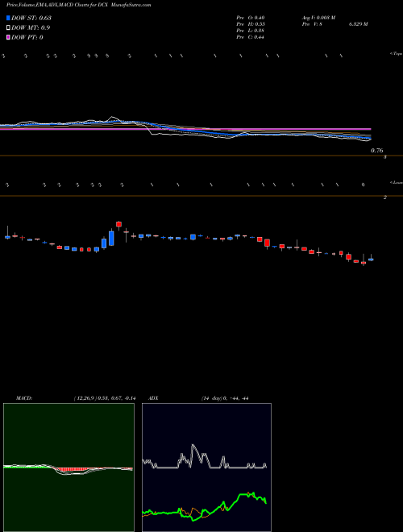Click the 0.76 price label near EMA lines
This screenshot has height=532, width=403.
coord(377,151)
